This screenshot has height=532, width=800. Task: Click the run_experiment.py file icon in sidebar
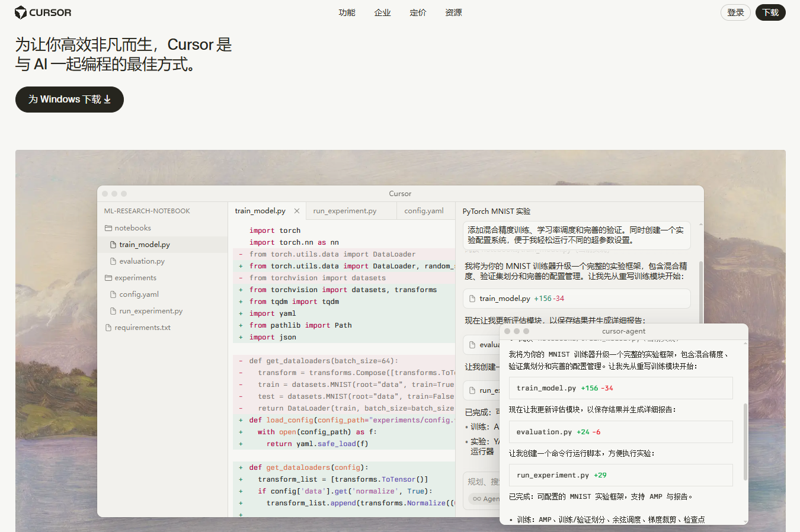coord(113,311)
